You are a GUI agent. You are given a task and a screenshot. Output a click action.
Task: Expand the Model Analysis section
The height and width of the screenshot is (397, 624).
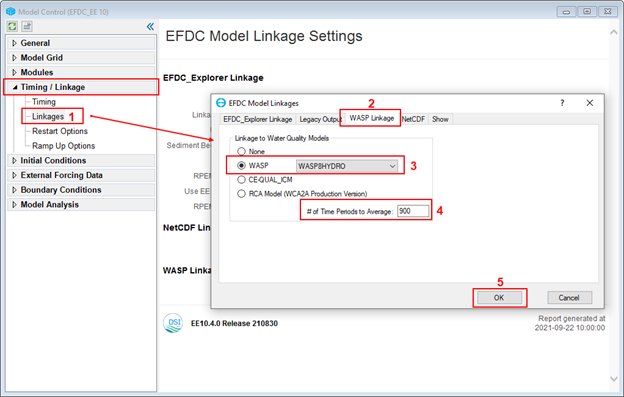14,204
